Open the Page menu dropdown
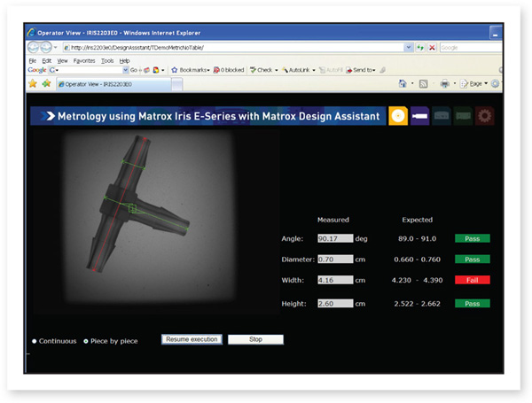532x403 pixels. [x=474, y=83]
